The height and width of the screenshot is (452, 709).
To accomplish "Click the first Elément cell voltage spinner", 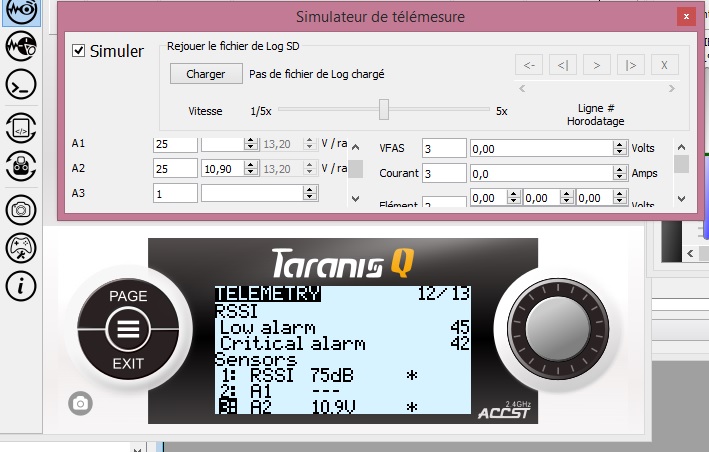I will [513, 197].
